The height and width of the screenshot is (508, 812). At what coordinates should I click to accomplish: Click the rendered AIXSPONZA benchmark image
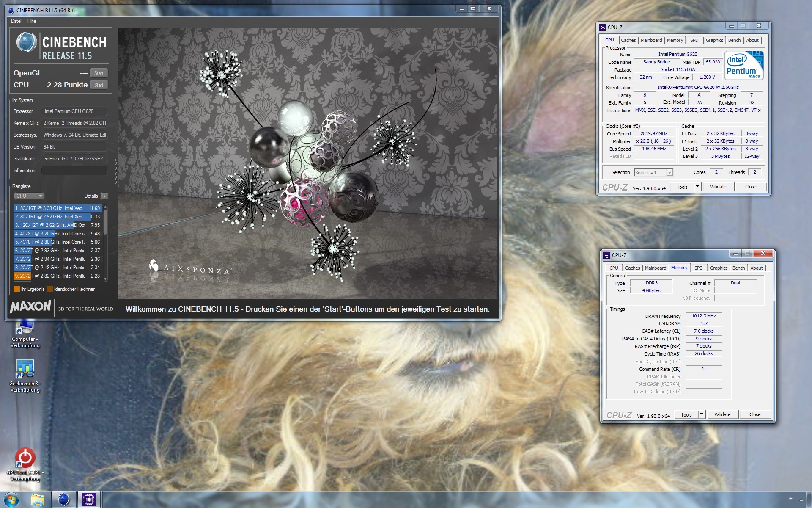[x=308, y=163]
